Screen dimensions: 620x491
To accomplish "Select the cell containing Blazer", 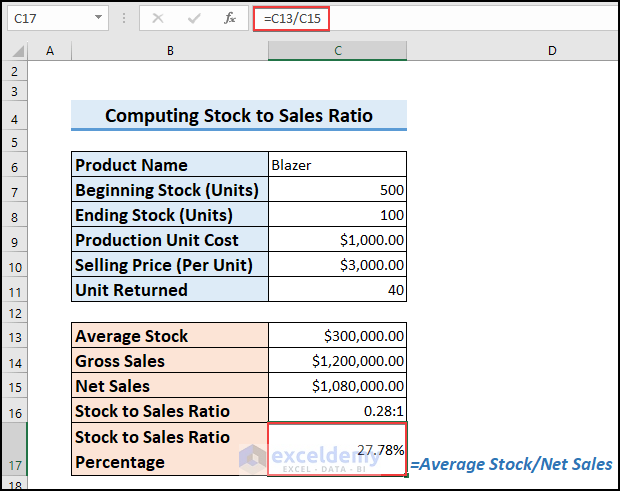I will click(338, 165).
